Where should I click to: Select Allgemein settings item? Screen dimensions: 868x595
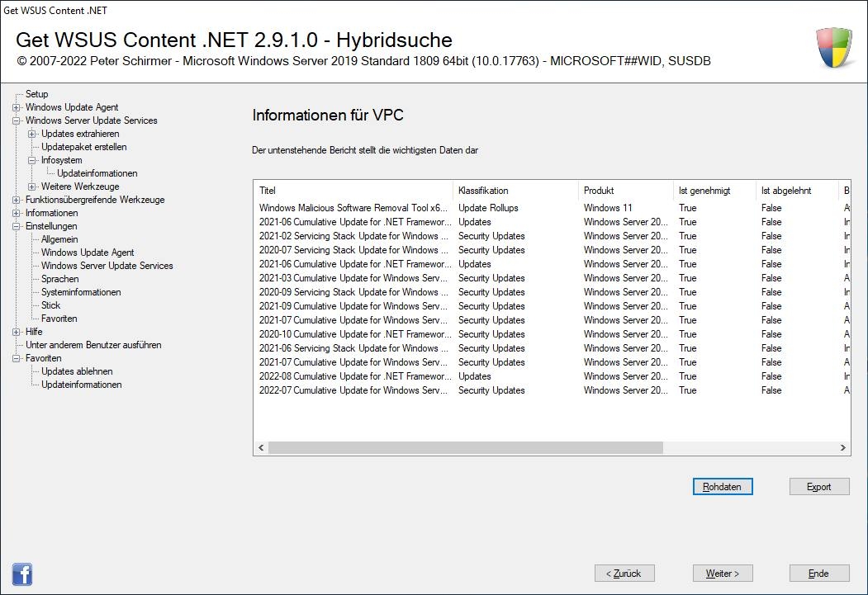click(59, 239)
